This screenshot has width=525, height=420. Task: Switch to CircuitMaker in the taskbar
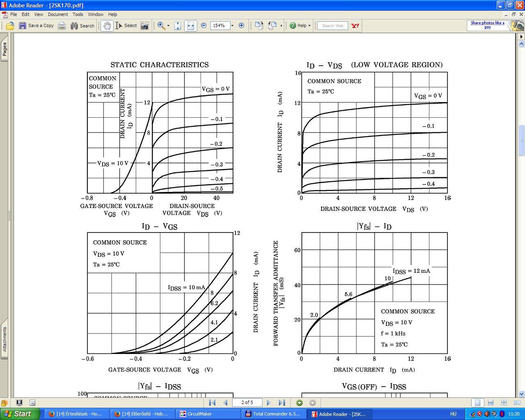point(208,414)
